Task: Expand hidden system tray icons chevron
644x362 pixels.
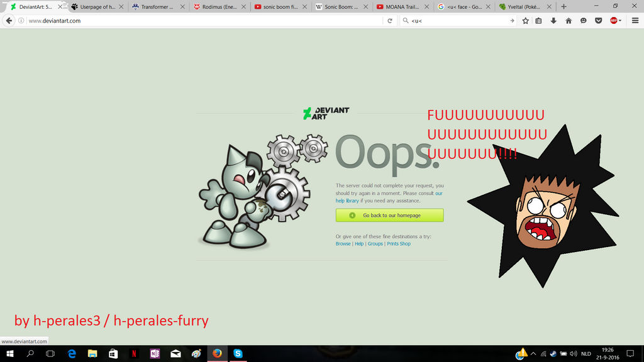Action: tap(533, 353)
